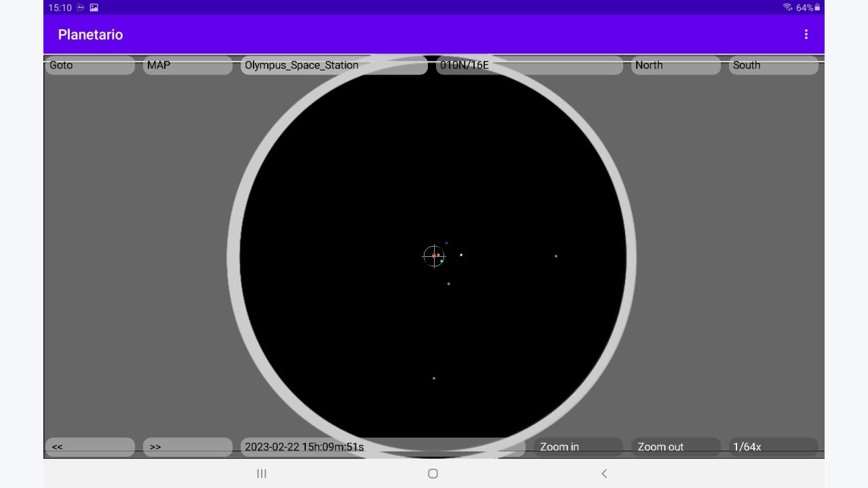Switch view to South
868x488 pixels.
pyautogui.click(x=774, y=65)
